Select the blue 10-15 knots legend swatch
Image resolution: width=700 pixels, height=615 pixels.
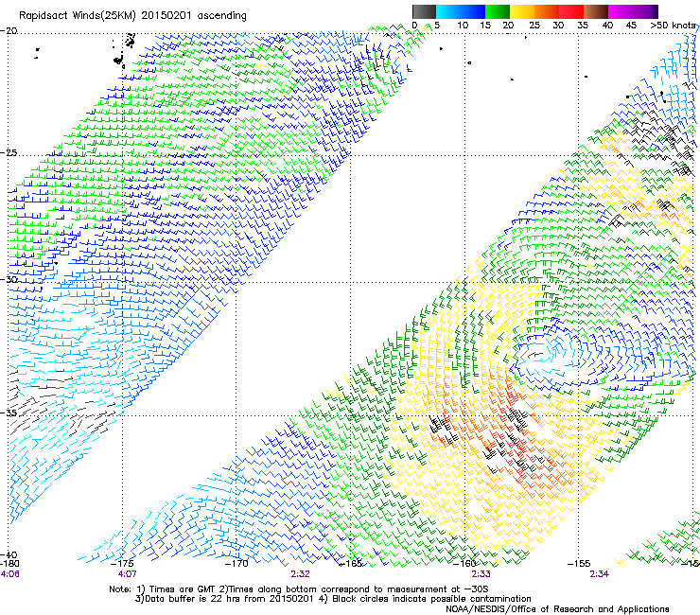(x=473, y=11)
